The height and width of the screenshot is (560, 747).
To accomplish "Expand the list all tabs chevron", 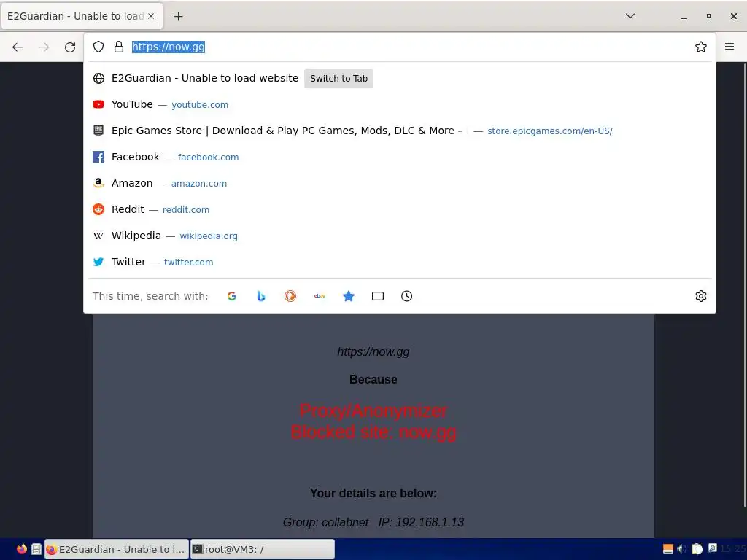I will [630, 16].
